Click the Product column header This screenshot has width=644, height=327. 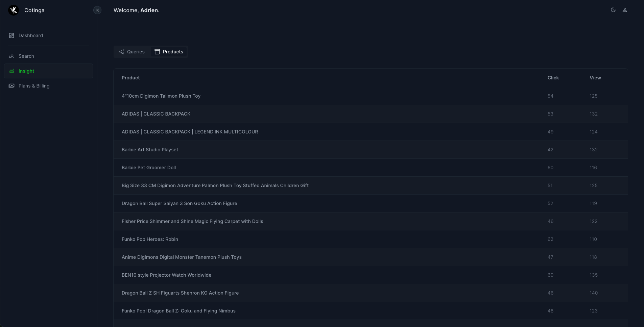(131, 78)
